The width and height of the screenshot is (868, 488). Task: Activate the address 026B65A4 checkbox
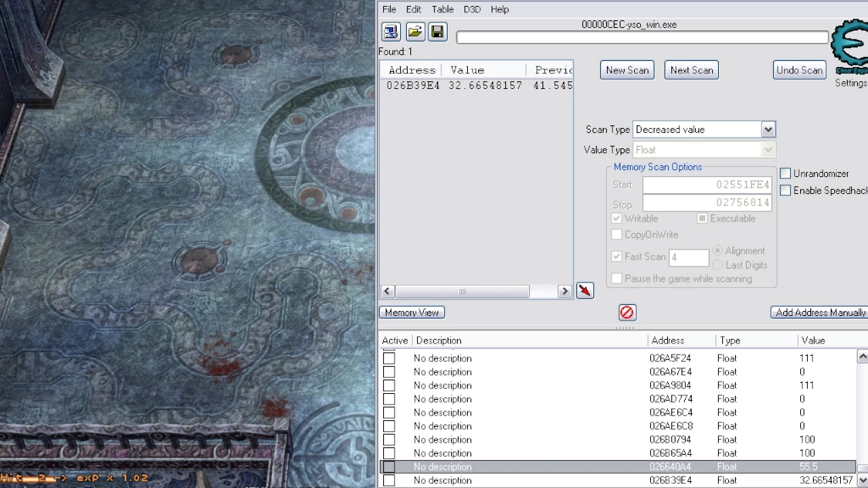pyautogui.click(x=389, y=453)
